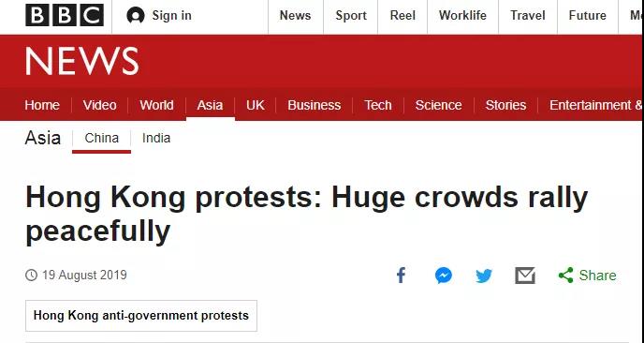This screenshot has width=644, height=343.
Task: Share via Messenger icon
Action: coord(444,276)
